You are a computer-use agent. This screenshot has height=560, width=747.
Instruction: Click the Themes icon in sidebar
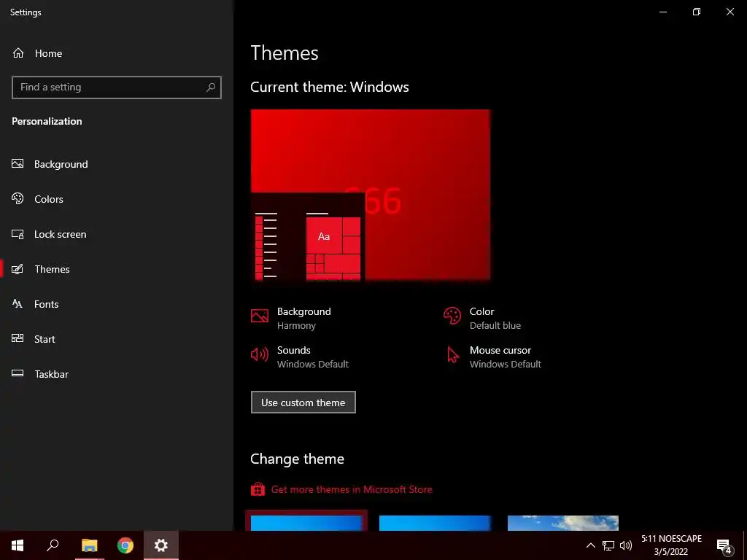18,269
